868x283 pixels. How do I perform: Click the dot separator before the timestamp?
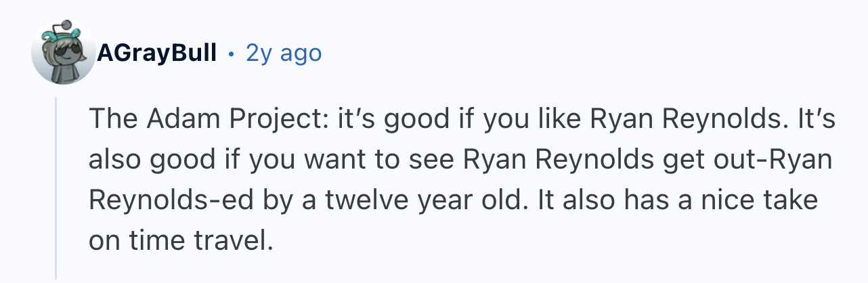point(231,53)
